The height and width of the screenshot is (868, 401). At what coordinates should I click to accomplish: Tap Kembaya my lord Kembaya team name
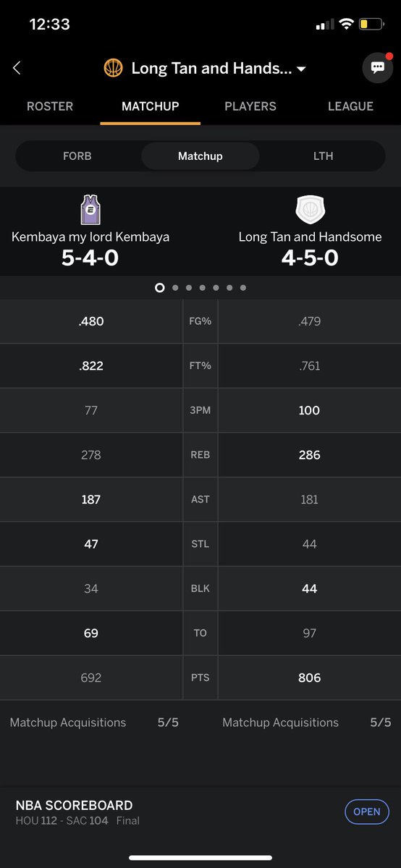tap(90, 237)
